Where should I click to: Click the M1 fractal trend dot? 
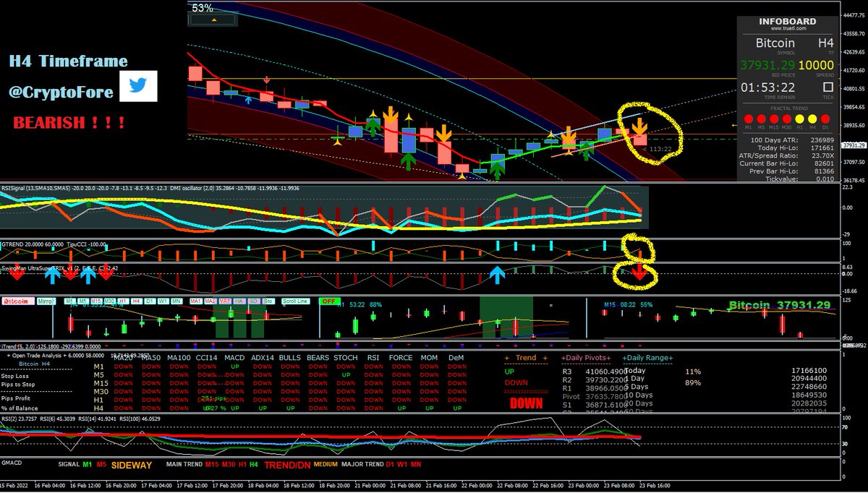click(749, 119)
